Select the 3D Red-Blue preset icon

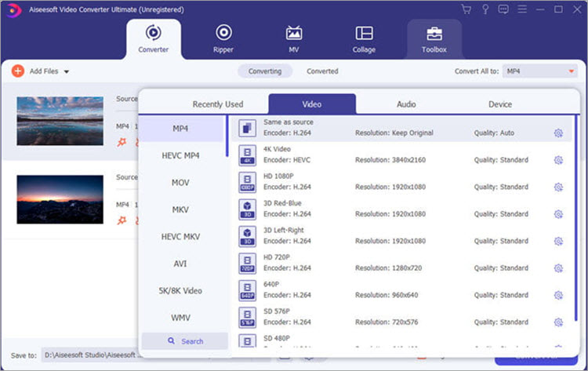point(248,209)
